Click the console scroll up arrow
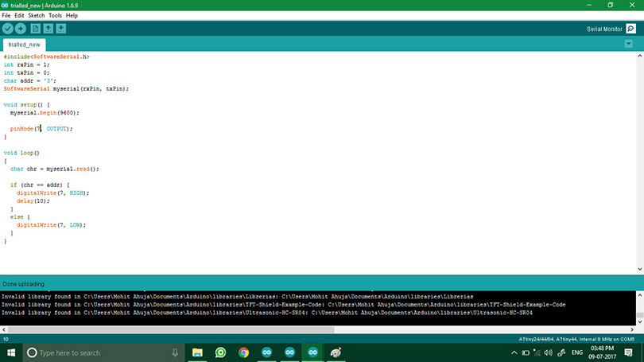This screenshot has width=644, height=362. click(x=640, y=295)
